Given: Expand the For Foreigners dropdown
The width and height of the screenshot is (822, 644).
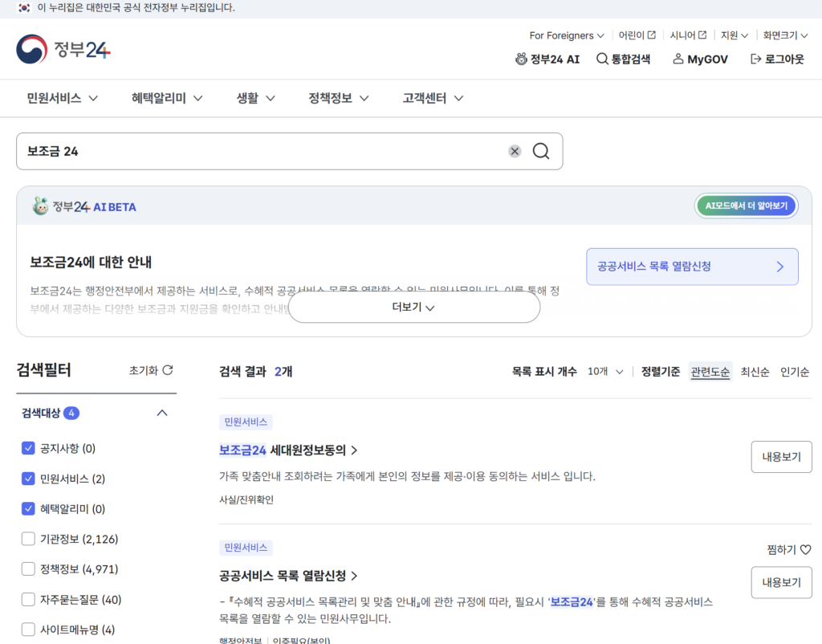Looking at the screenshot, I should coord(567,35).
